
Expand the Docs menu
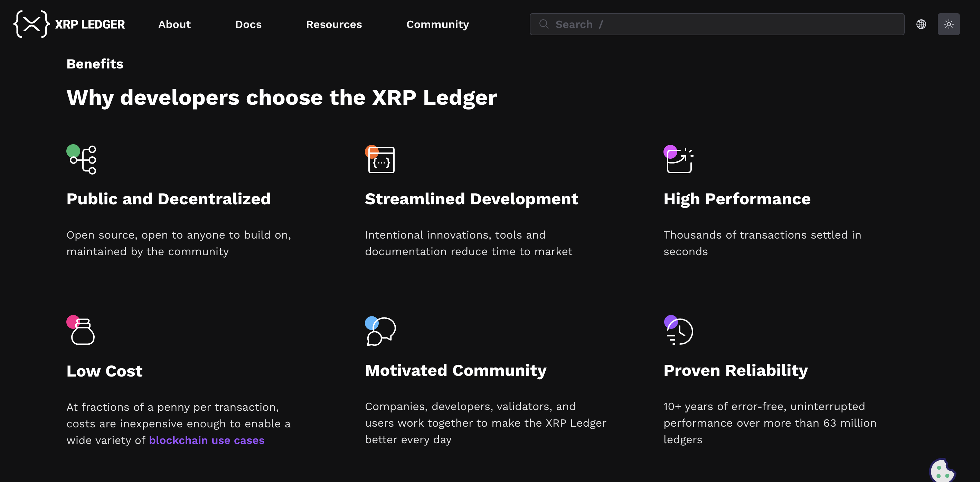248,24
